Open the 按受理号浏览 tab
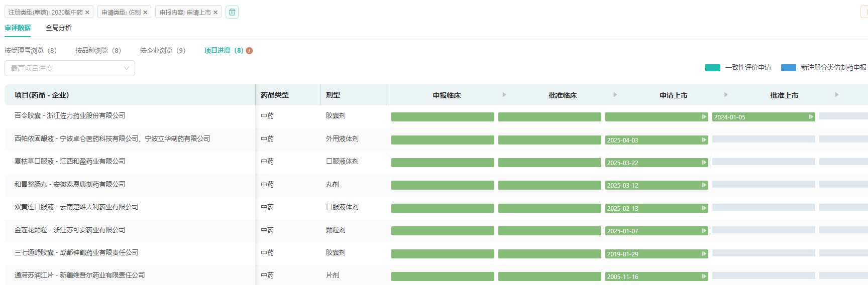This screenshot has height=285, width=868. coord(30,51)
